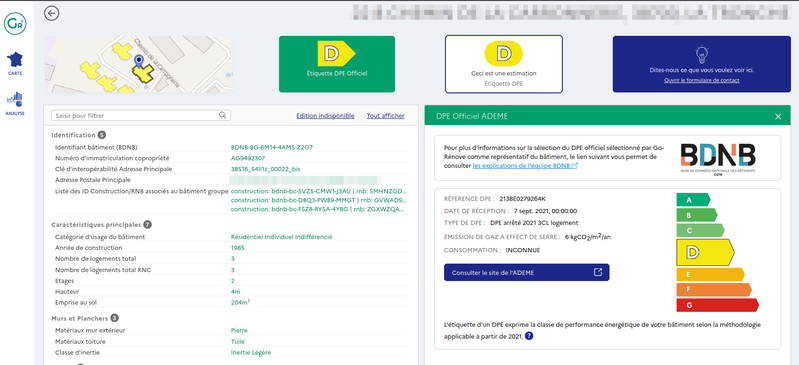
Task: Click DPE type arrêté 2021 3CL logement
Action: (534, 223)
